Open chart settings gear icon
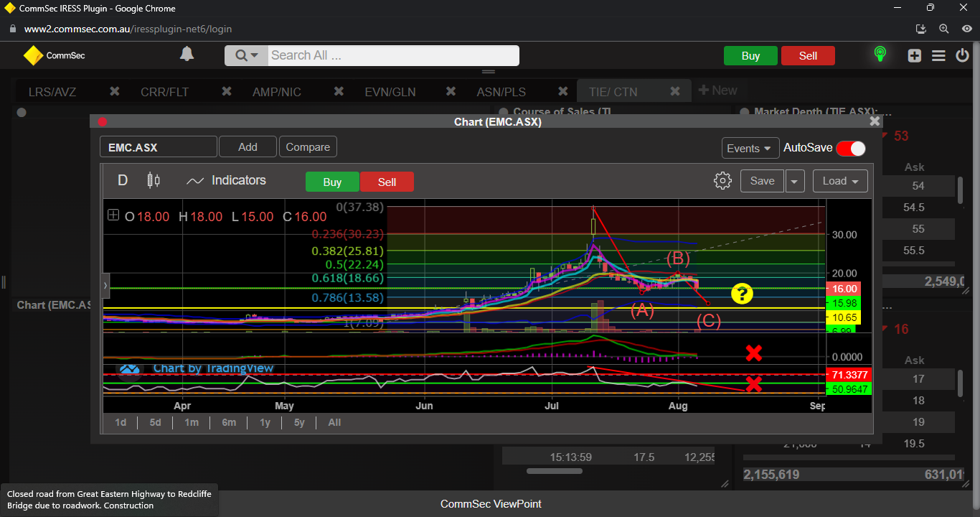 (722, 181)
